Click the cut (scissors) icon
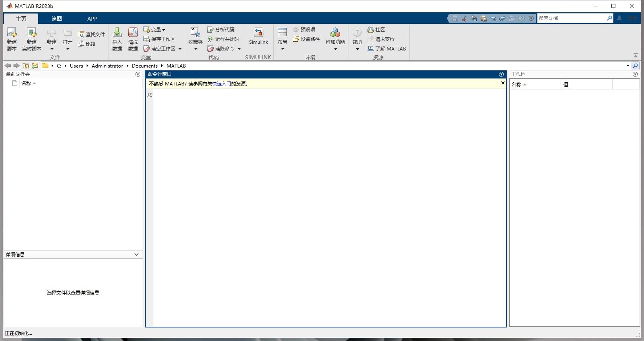Screen dimensions: 644x341 coord(464,18)
